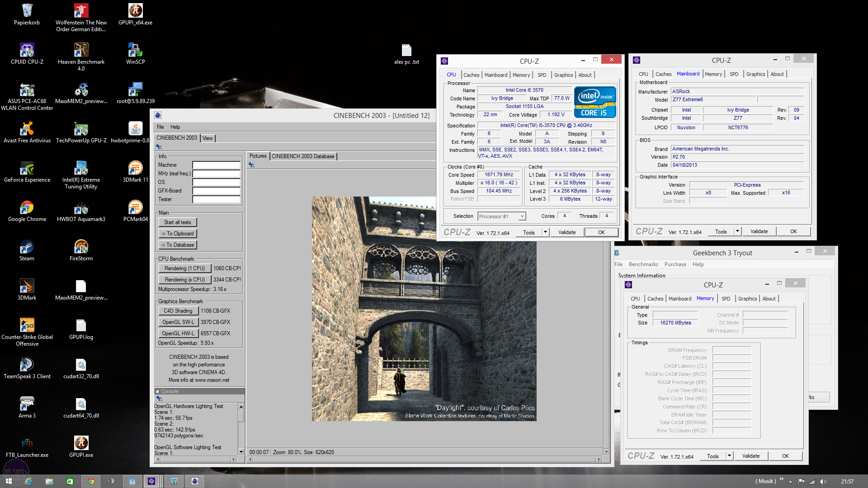Image resolution: width=868 pixels, height=488 pixels.
Task: Select the Caches tab in CPU-Z CPU window
Action: click(x=471, y=75)
